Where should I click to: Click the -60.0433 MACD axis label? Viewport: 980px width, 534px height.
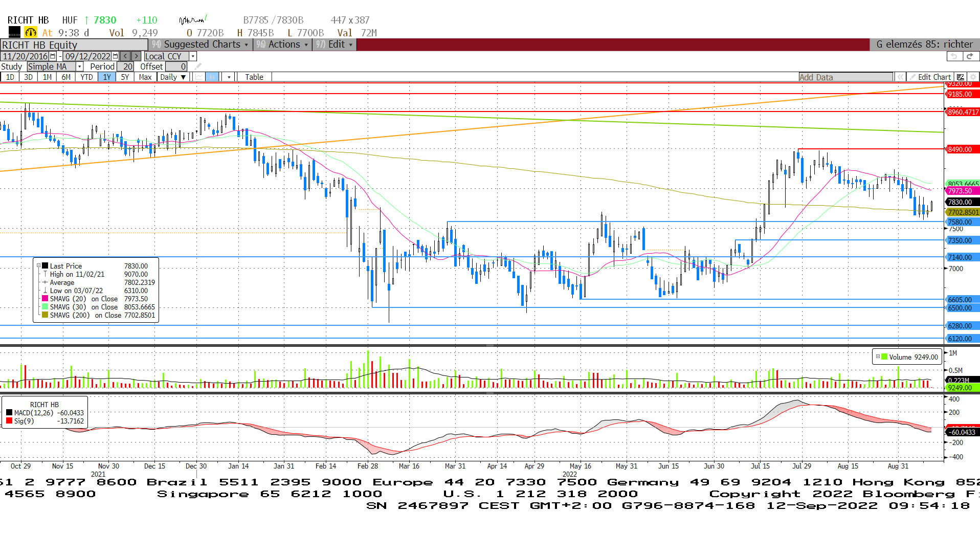pos(962,432)
